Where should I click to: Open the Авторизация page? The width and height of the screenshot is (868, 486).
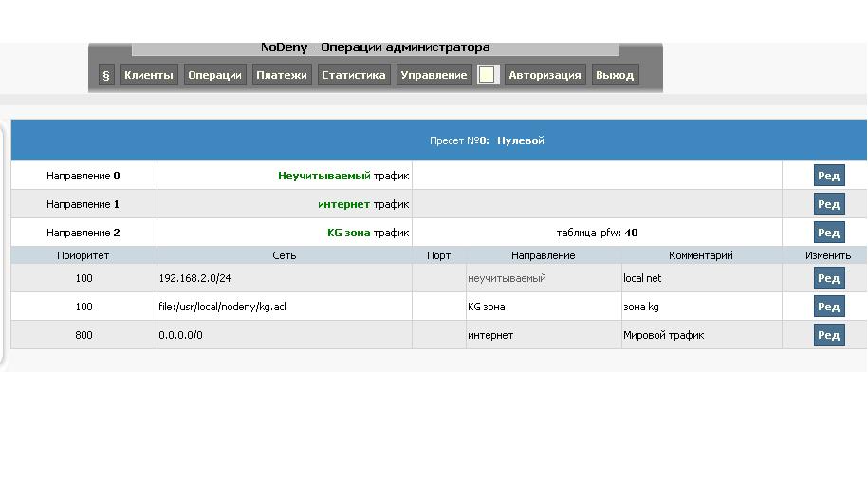[545, 75]
